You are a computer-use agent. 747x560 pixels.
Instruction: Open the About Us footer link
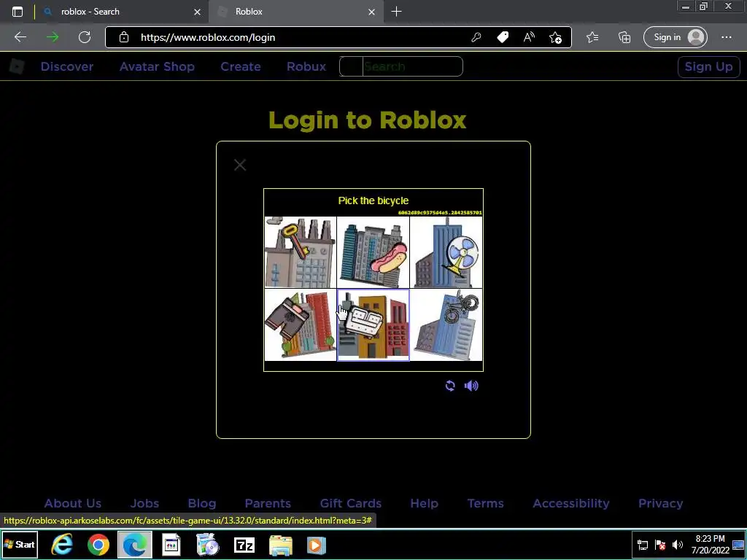pos(73,503)
